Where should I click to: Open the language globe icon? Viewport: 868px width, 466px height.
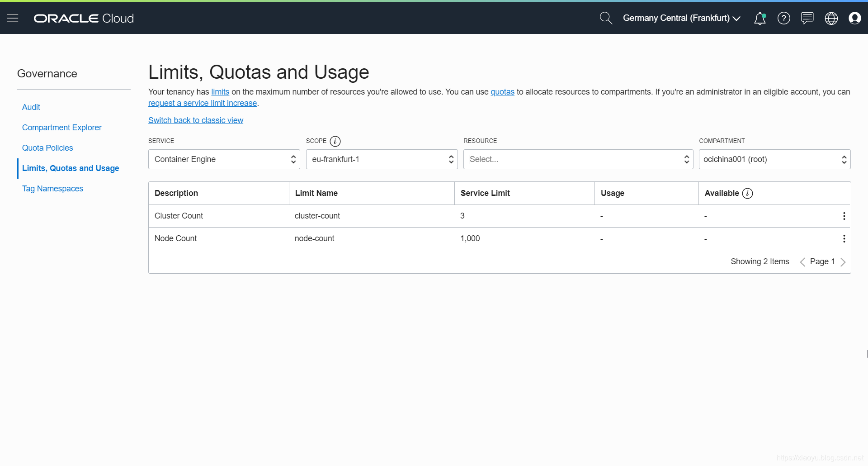click(x=831, y=18)
